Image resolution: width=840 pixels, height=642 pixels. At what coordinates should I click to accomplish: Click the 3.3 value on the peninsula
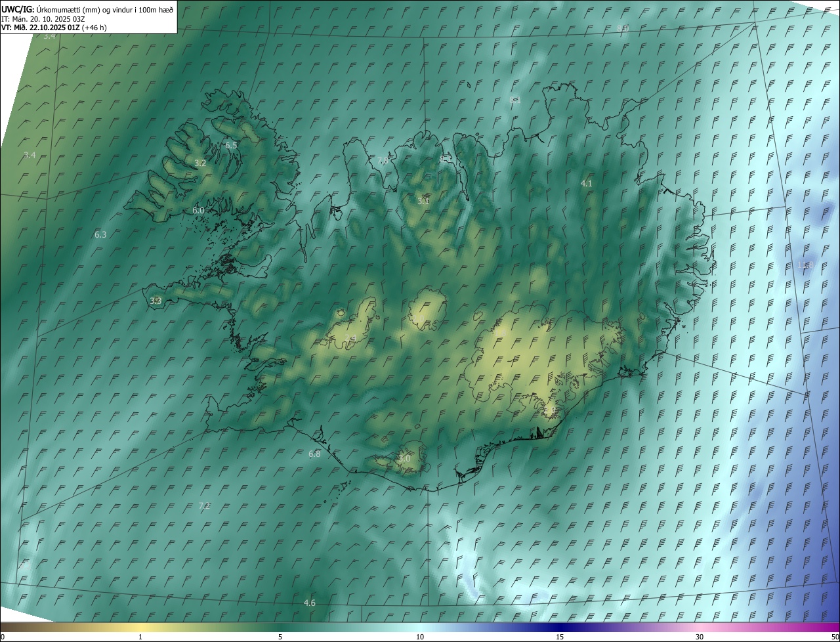[x=156, y=301]
